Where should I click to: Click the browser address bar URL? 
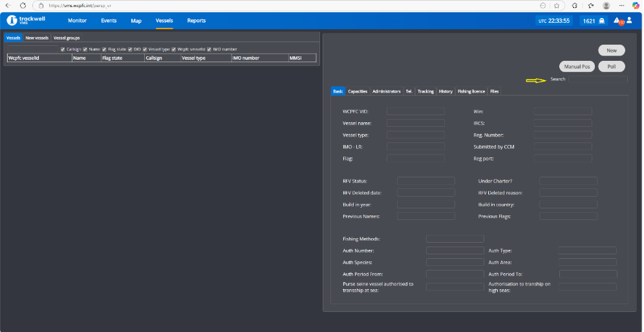tap(80, 6)
